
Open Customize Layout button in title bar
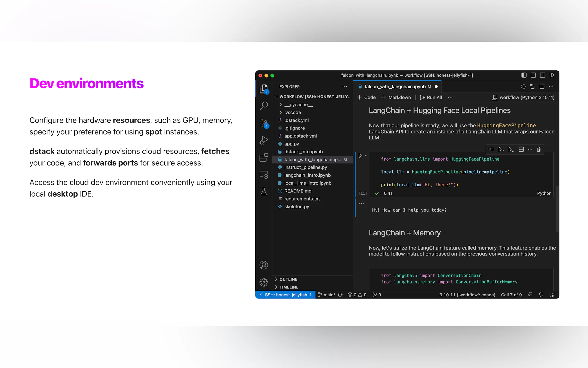click(552, 75)
